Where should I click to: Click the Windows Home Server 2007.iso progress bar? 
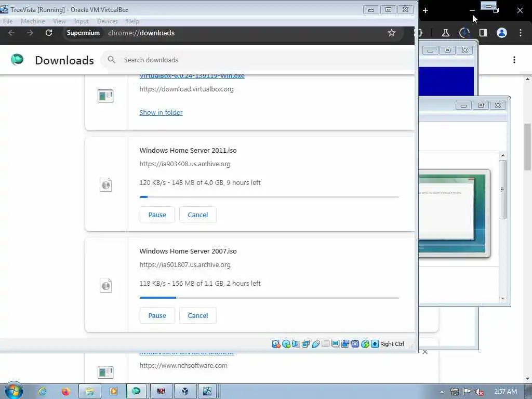(269, 298)
